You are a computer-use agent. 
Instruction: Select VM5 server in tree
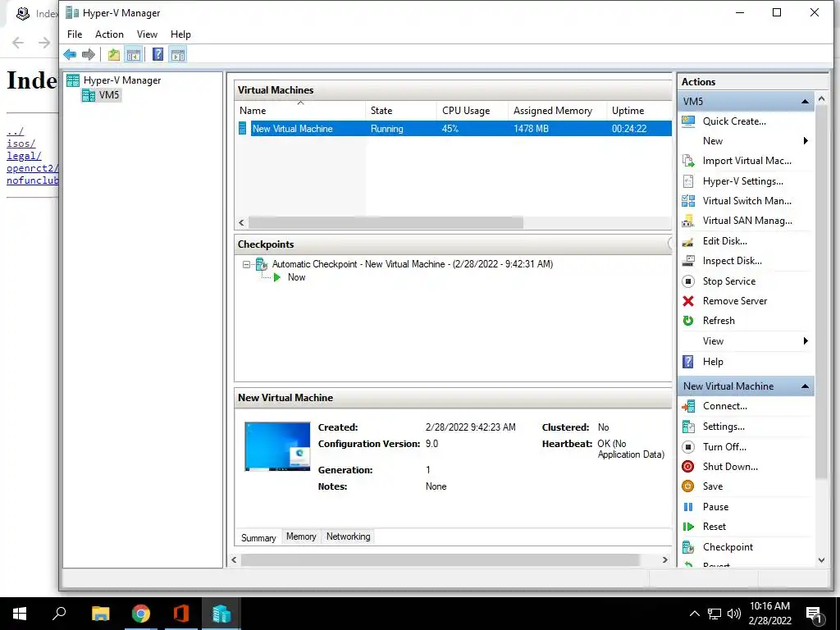[x=109, y=95]
